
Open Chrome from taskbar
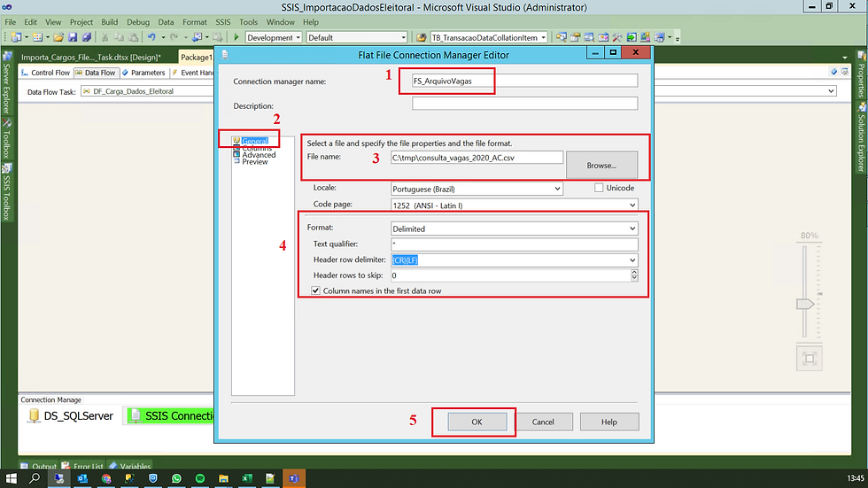click(x=106, y=478)
